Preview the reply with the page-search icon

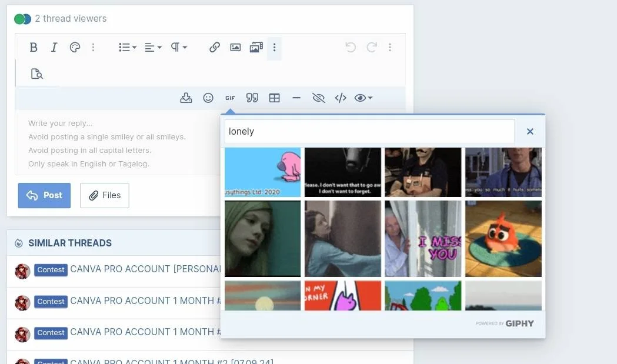[x=36, y=74]
